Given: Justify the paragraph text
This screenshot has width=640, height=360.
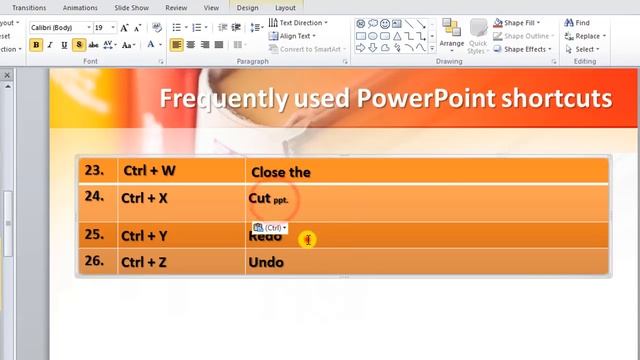Looking at the screenshot, I should [x=219, y=44].
